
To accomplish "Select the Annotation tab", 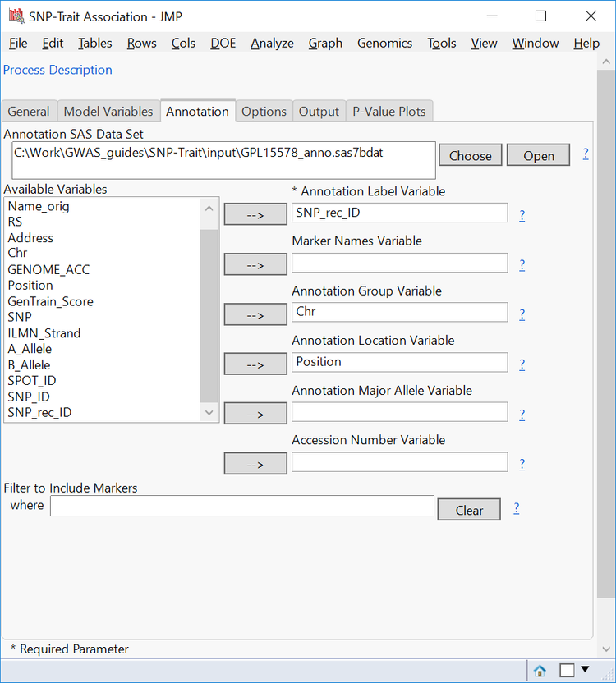I will (197, 111).
